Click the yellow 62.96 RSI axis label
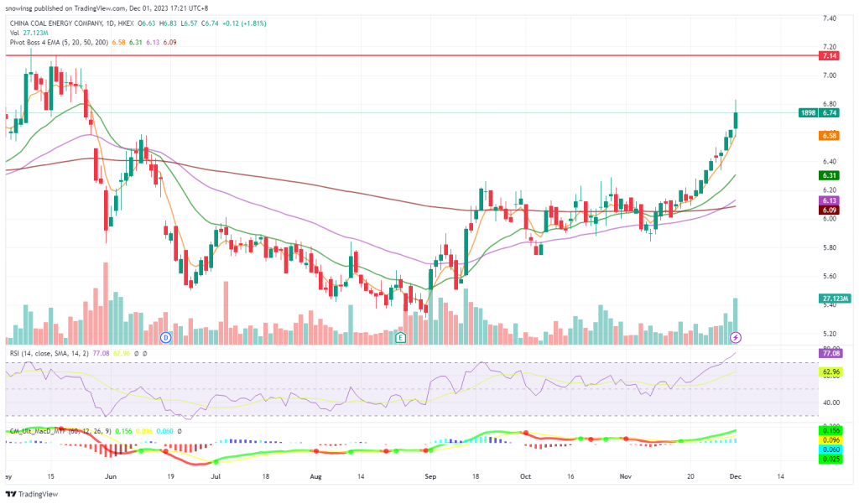 point(830,372)
